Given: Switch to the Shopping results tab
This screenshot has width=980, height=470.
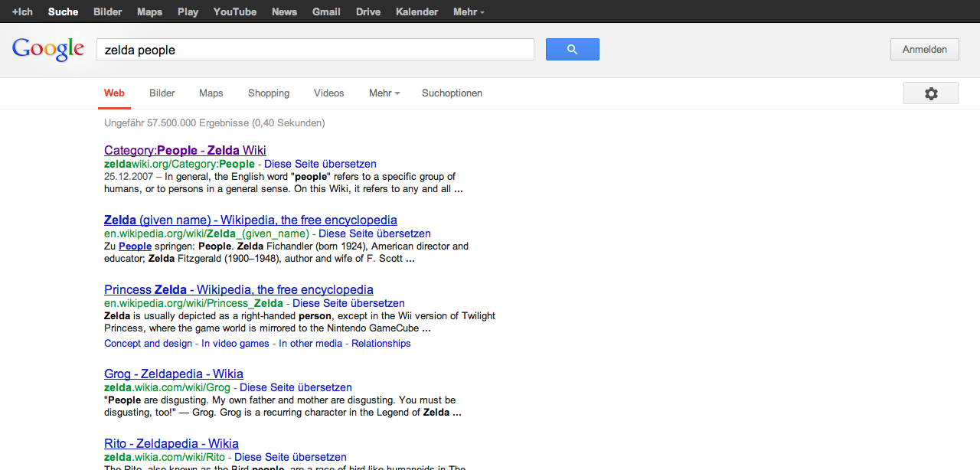Looking at the screenshot, I should point(269,93).
